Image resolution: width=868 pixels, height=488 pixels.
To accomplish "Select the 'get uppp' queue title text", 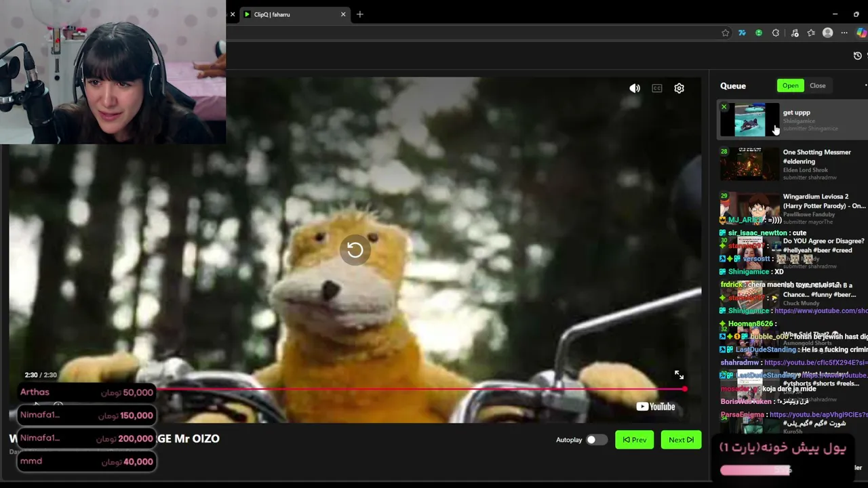I will [797, 113].
